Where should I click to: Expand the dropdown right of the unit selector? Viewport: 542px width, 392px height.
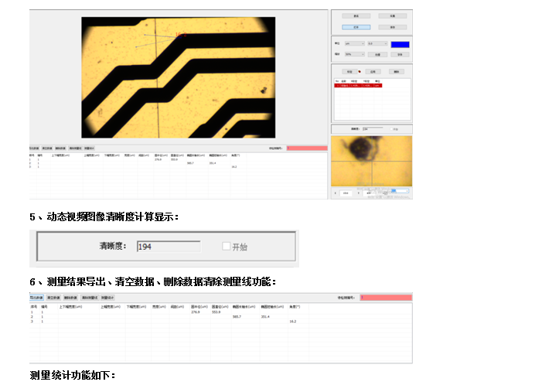coord(377,44)
